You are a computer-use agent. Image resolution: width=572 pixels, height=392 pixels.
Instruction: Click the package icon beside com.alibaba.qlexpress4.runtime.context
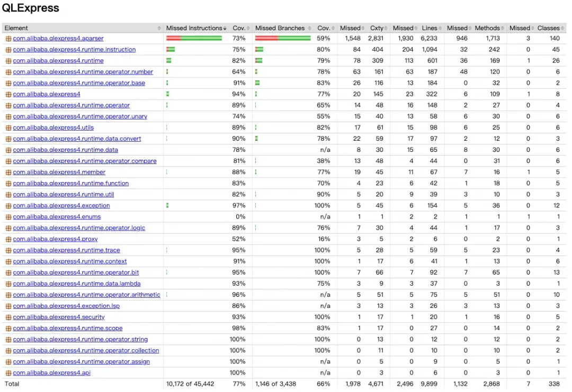[8, 261]
